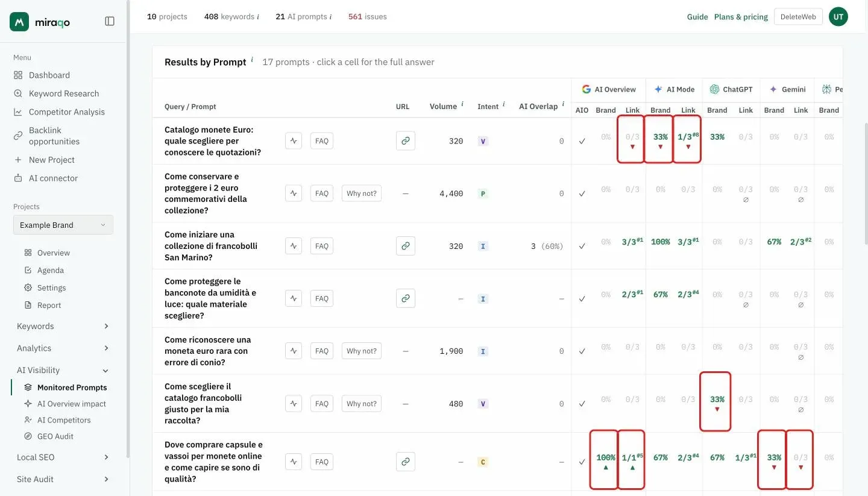This screenshot has height=496, width=868.
Task: Open trend chart for errore di conio prompt
Action: click(x=294, y=351)
